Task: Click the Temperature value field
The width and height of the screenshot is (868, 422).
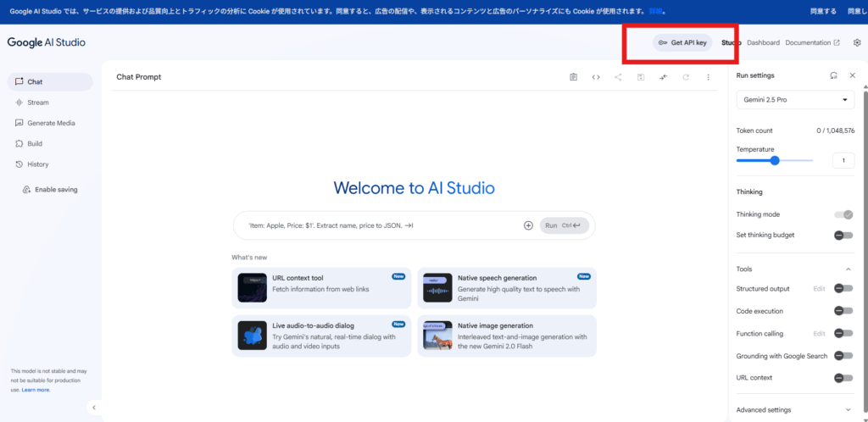Action: pos(843,160)
